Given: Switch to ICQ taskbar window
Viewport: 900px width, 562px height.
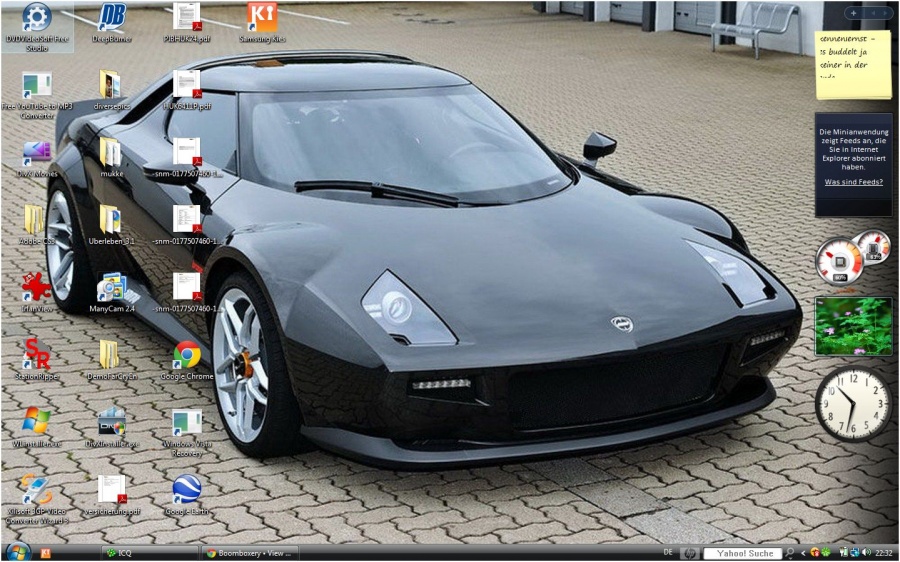Looking at the screenshot, I should click(x=148, y=553).
